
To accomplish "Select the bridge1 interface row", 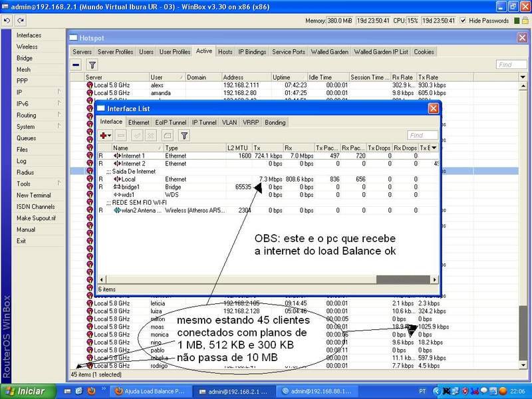I will [x=267, y=187].
